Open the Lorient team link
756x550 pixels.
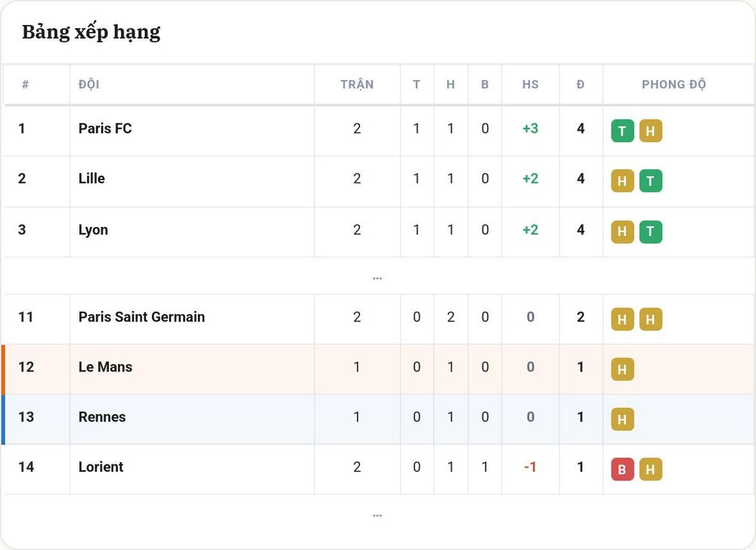pos(101,467)
